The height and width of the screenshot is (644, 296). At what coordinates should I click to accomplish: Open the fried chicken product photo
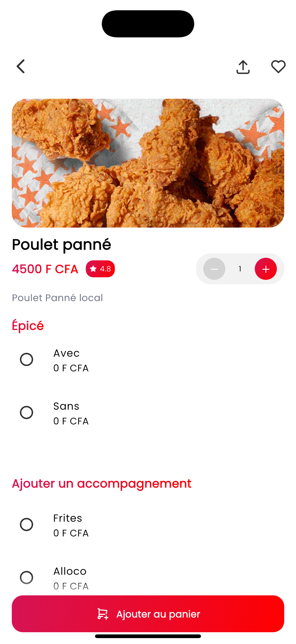(x=148, y=163)
